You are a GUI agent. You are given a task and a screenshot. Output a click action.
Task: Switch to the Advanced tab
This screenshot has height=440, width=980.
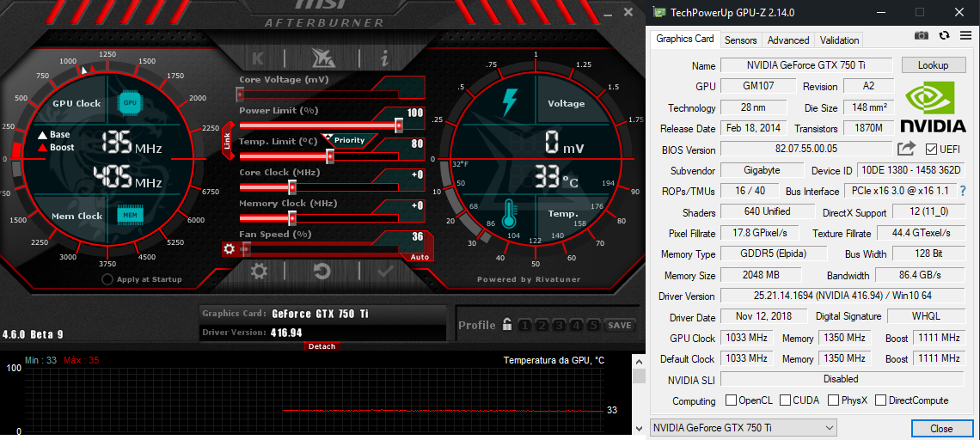(x=788, y=40)
